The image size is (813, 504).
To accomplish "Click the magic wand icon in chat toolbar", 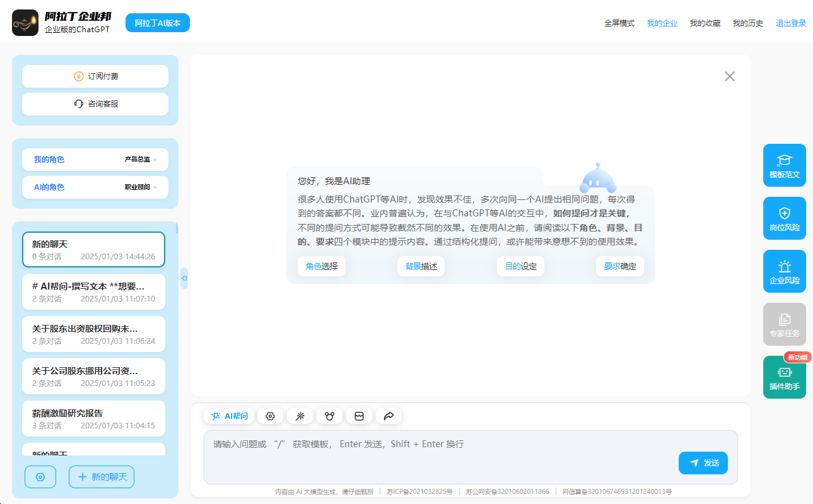I will pyautogui.click(x=300, y=416).
